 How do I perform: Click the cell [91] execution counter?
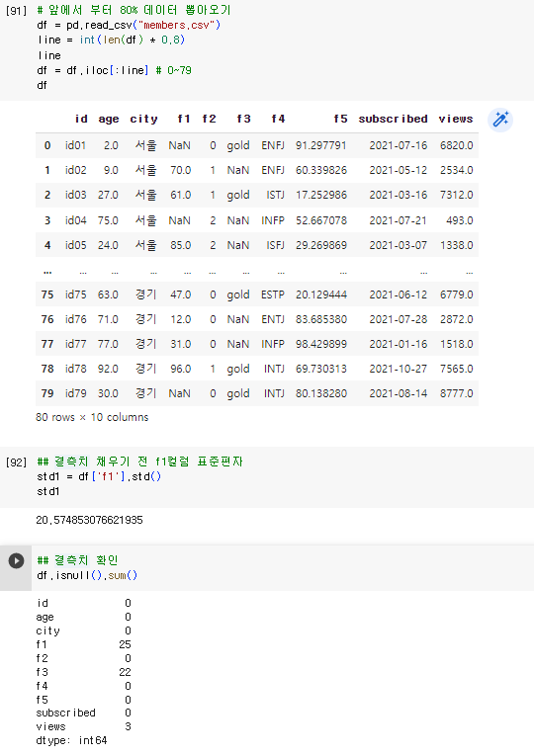tap(17, 11)
